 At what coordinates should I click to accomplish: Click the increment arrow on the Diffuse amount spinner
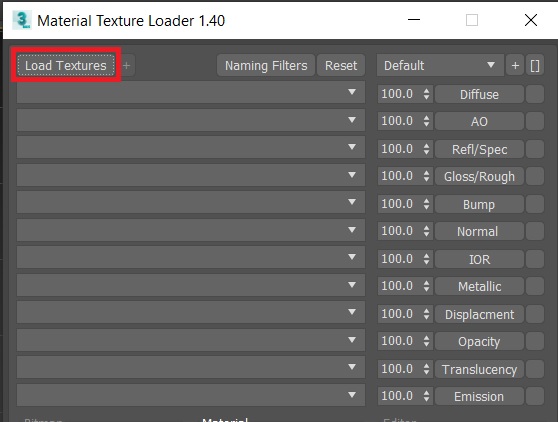click(x=426, y=91)
